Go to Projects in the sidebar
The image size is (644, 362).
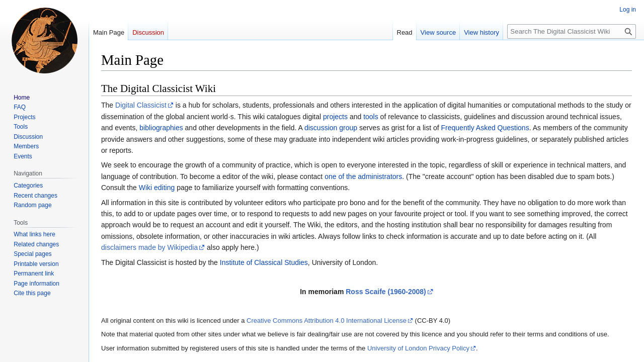[24, 117]
